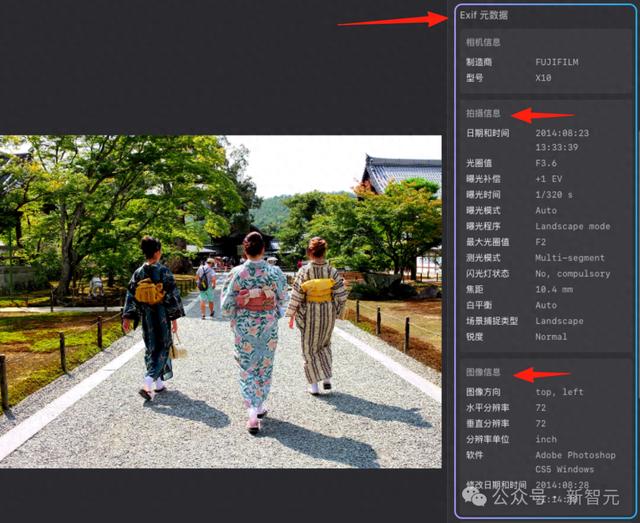Select the 相机信息 section header

[483, 42]
